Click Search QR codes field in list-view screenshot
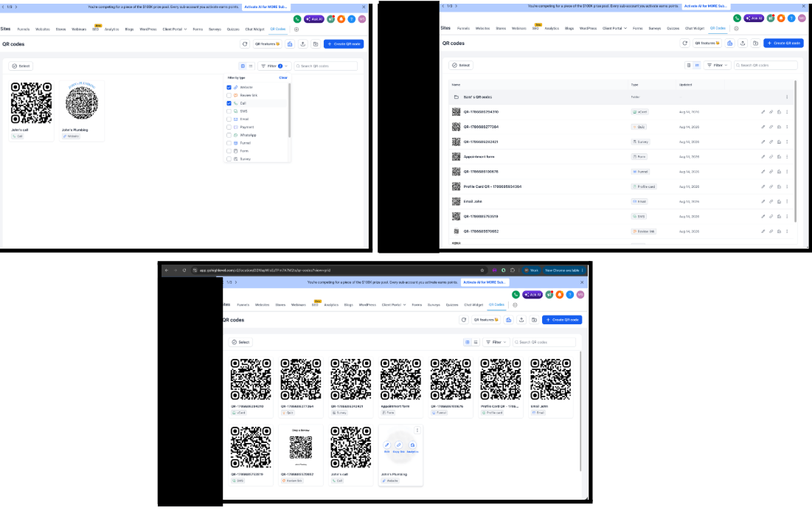812x513 pixels. click(x=766, y=65)
